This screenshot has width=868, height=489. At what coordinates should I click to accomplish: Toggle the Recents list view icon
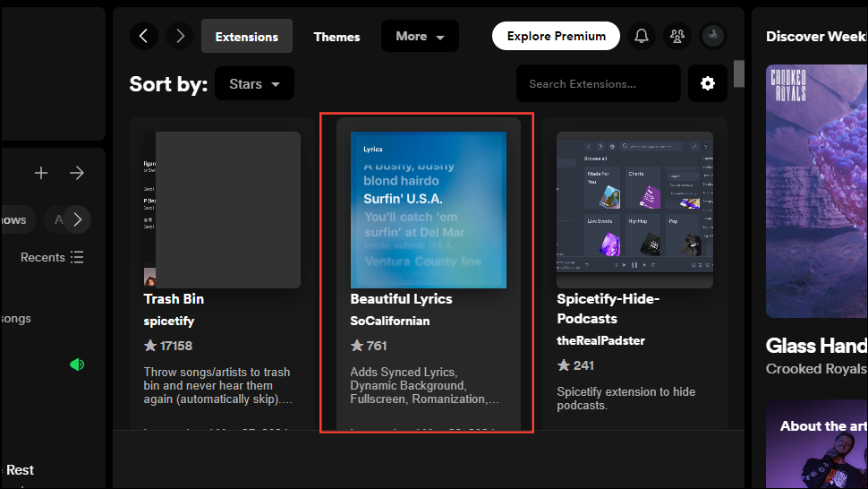coord(77,257)
